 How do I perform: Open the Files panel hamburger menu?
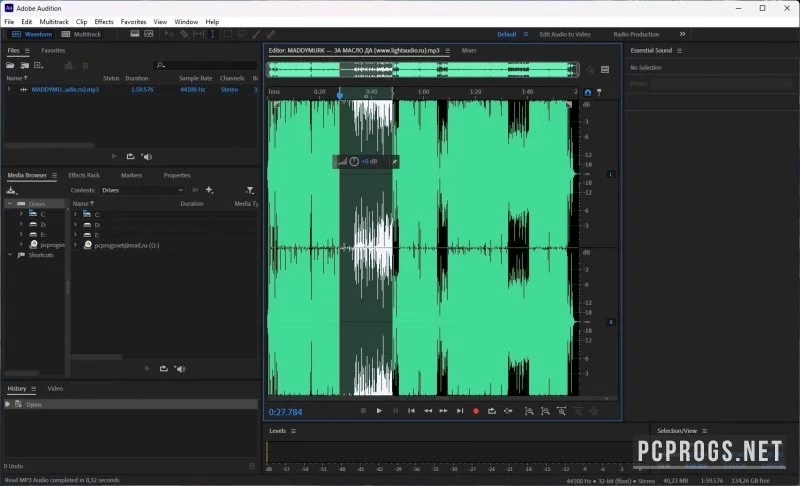pos(27,50)
